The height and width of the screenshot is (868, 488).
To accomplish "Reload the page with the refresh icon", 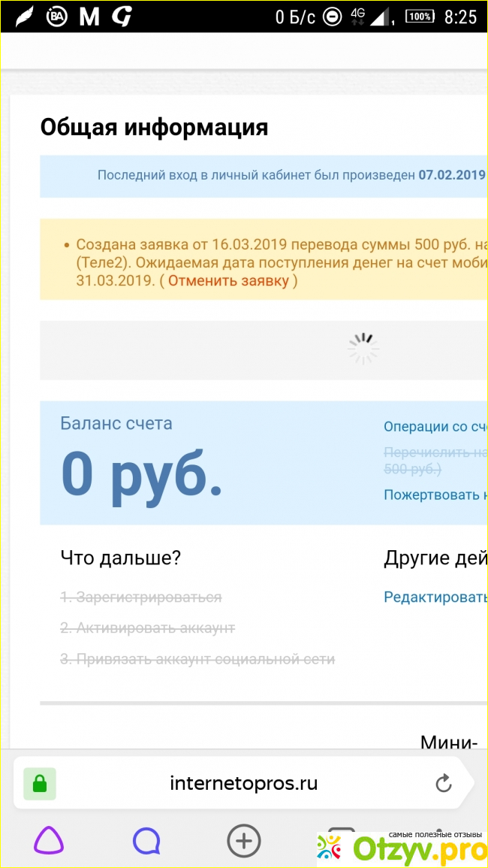I will click(x=444, y=784).
